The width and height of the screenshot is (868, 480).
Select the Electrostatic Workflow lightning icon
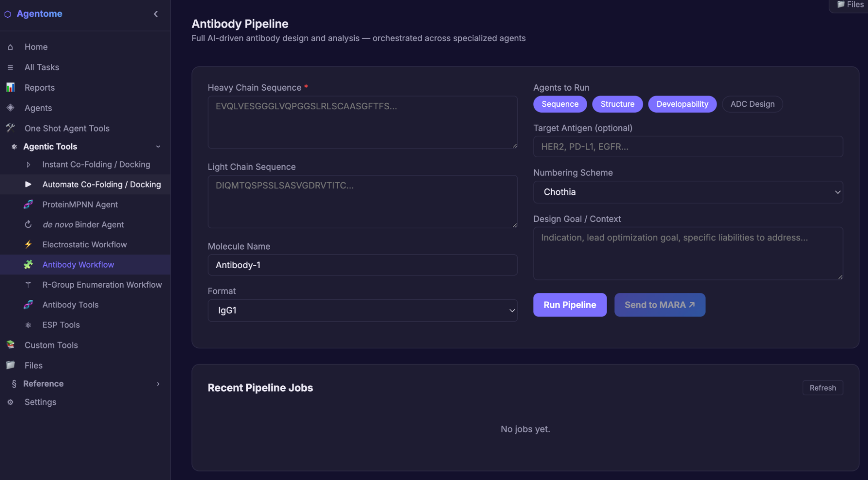(x=28, y=244)
